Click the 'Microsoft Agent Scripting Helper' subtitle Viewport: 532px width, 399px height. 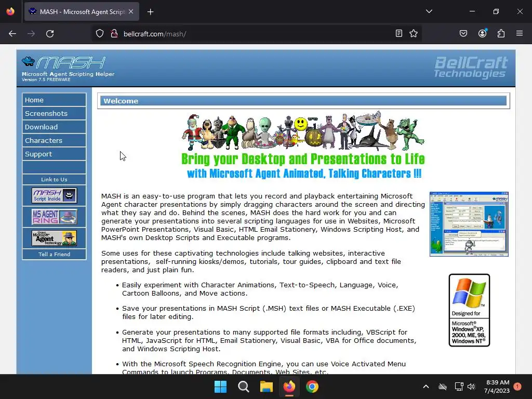pos(68,74)
